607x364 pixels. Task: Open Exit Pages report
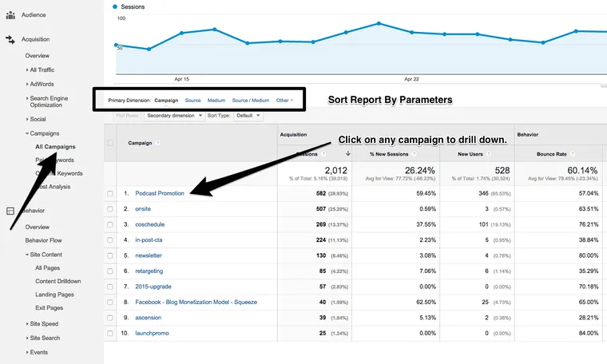pos(50,308)
